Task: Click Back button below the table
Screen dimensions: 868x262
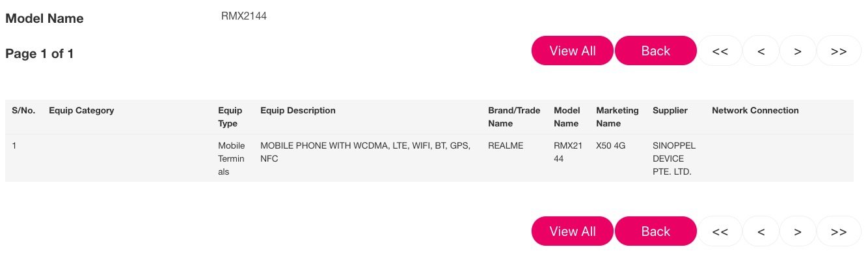Action: point(656,231)
